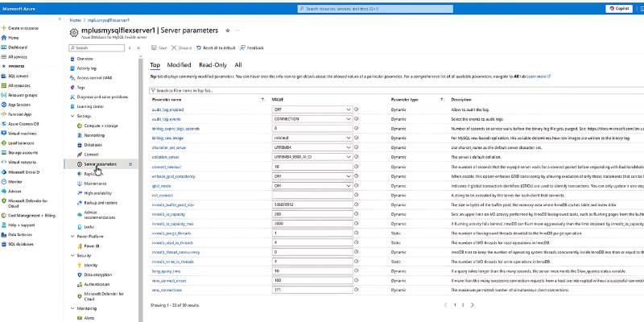The height and width of the screenshot is (322, 644).
Task: Open more options ellipsis beside page title
Action: coord(237,31)
